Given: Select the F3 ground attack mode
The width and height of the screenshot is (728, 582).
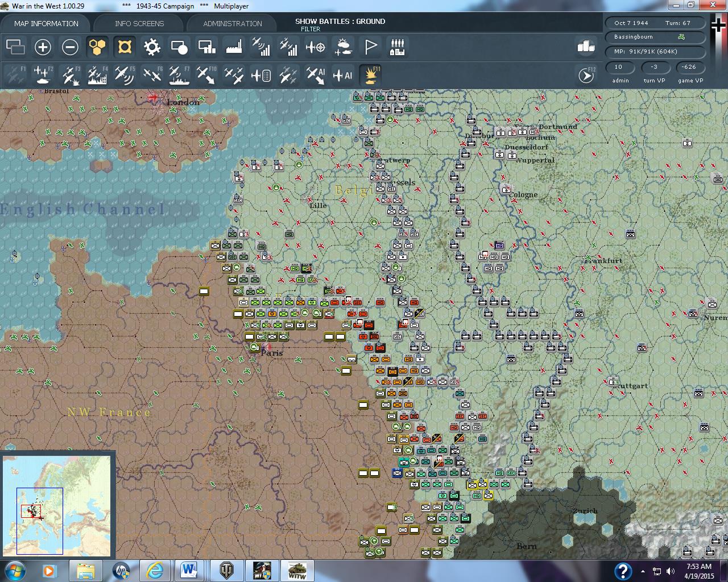Looking at the screenshot, I should tap(70, 75).
